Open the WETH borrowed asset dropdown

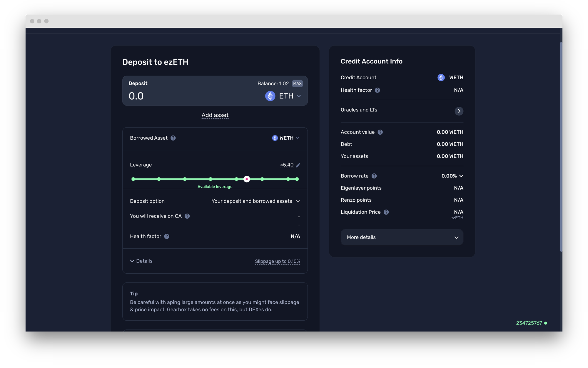pos(285,138)
